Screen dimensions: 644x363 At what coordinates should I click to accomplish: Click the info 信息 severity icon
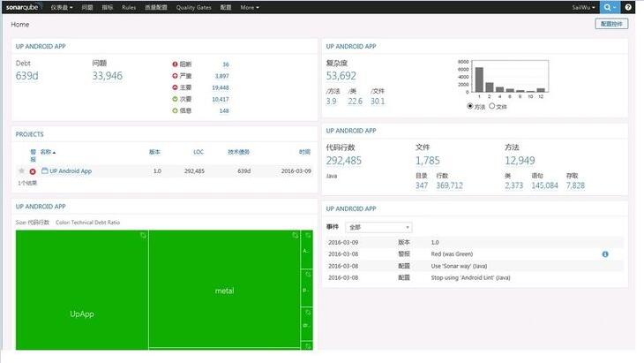175,110
